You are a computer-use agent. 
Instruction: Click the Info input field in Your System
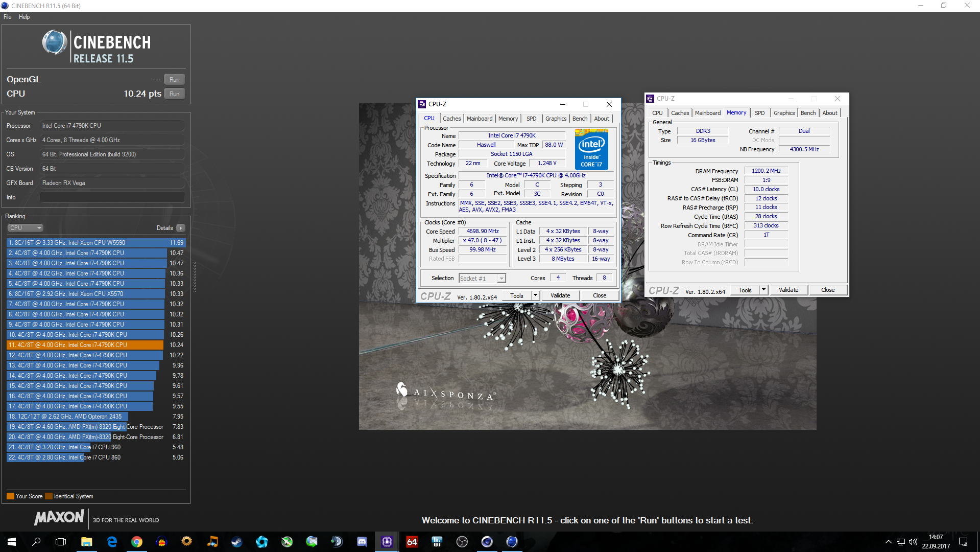pyautogui.click(x=112, y=197)
